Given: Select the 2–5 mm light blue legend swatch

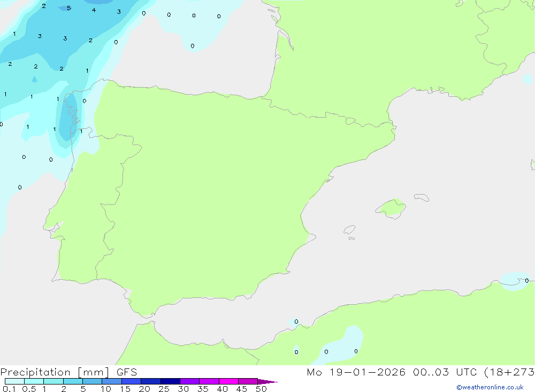Looking at the screenshot, I should click(x=73, y=381).
